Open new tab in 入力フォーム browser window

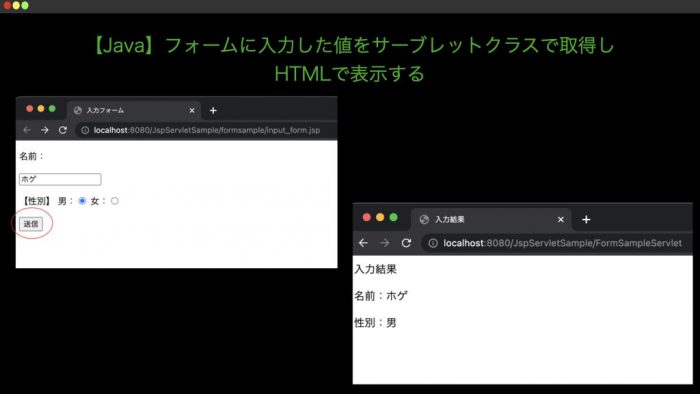(213, 110)
